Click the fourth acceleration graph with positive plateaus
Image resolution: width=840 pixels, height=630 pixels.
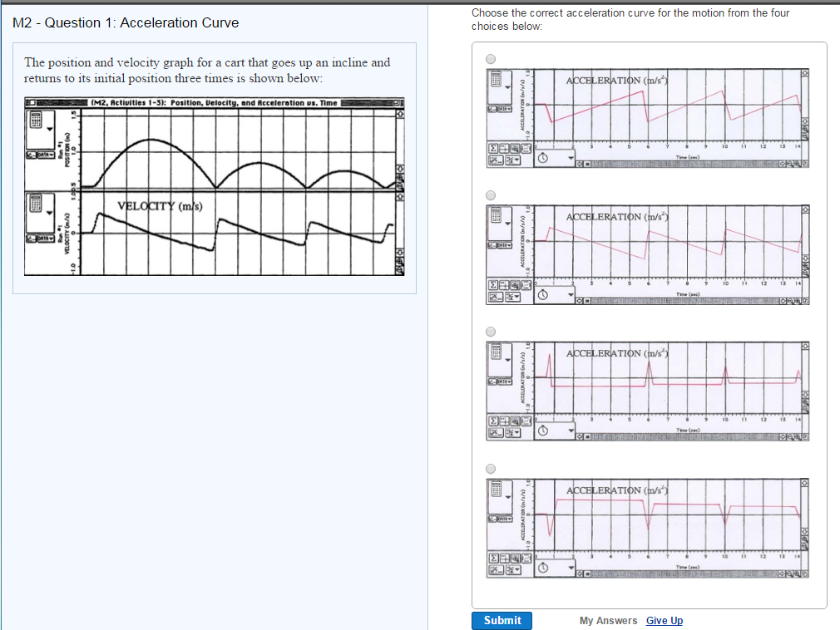pos(648,528)
